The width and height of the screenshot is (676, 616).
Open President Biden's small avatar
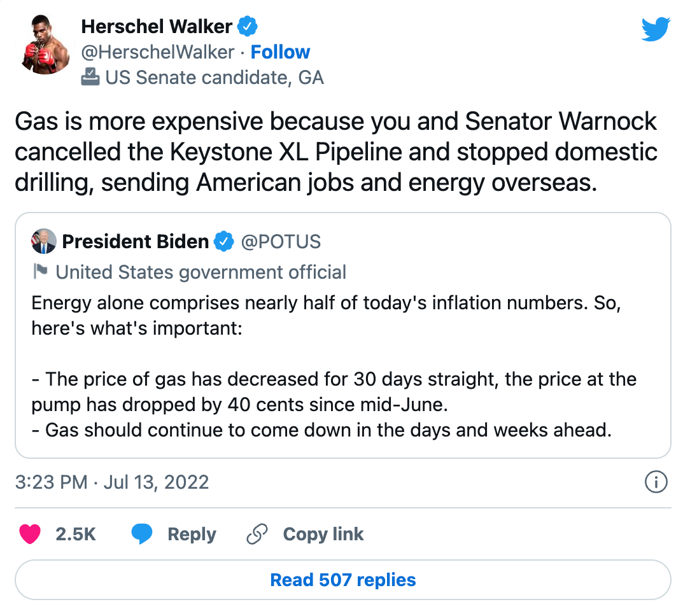pyautogui.click(x=44, y=242)
